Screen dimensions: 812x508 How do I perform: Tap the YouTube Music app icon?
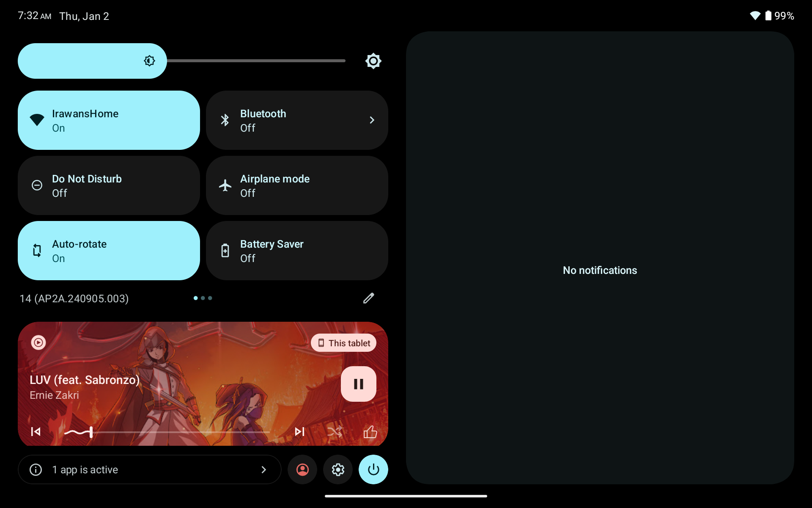click(37, 342)
